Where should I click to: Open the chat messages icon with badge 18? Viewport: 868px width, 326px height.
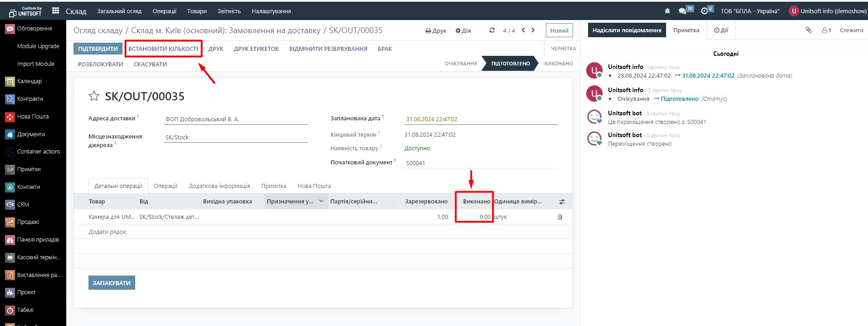pos(683,11)
